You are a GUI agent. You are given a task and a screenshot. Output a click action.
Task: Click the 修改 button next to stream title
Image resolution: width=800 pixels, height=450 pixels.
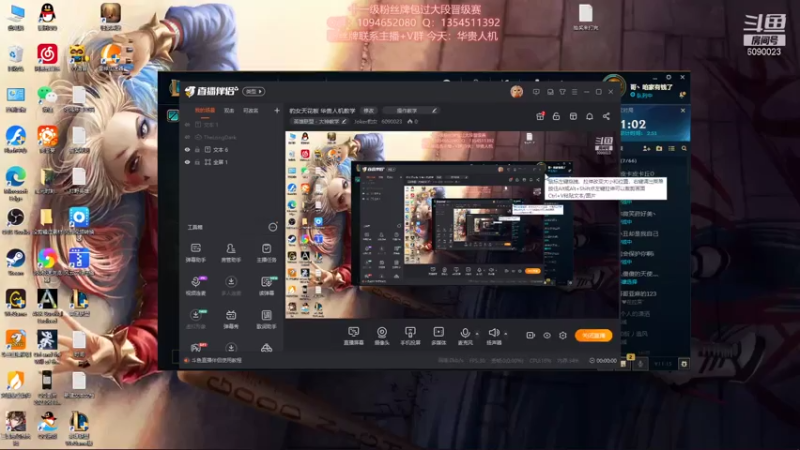[x=369, y=110]
